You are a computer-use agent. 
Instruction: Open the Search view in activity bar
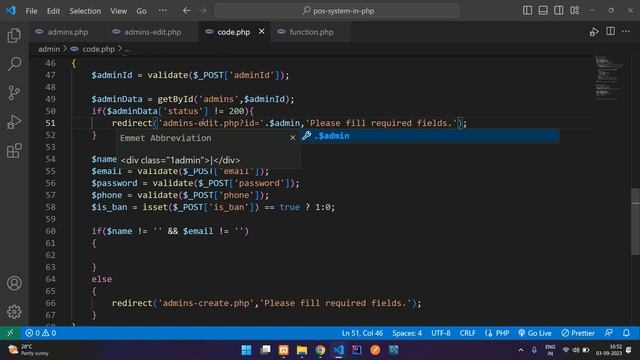[x=14, y=64]
